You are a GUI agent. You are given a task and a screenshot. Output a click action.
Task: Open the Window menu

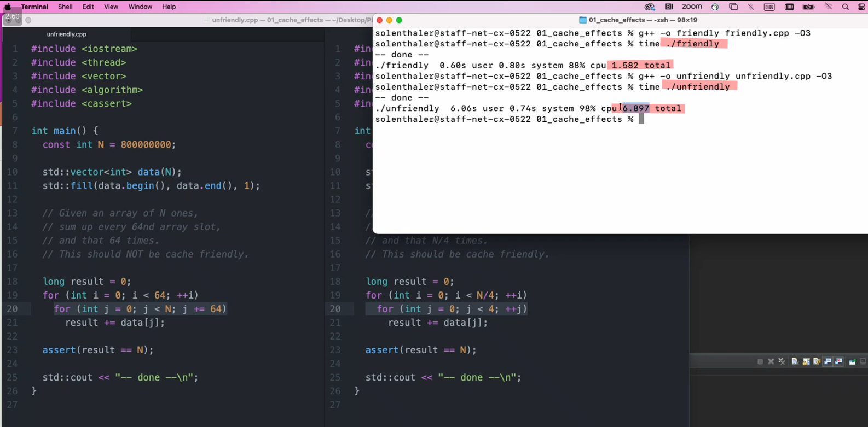point(140,7)
